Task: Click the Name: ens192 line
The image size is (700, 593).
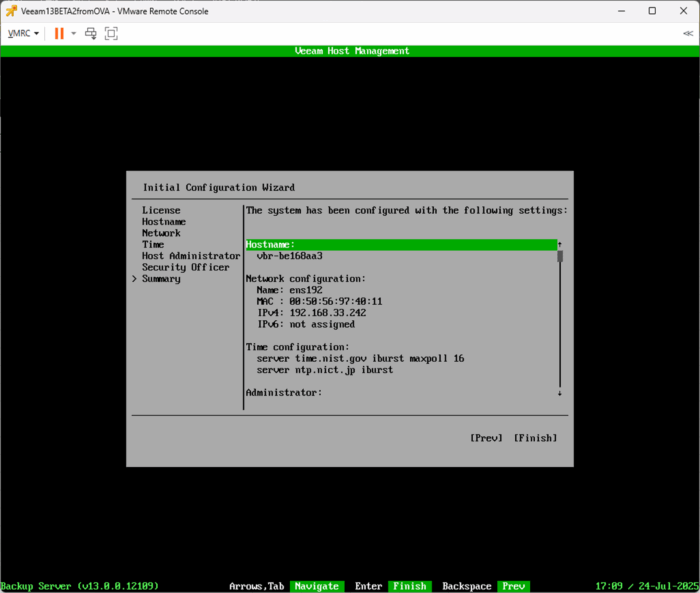Action: click(x=289, y=290)
